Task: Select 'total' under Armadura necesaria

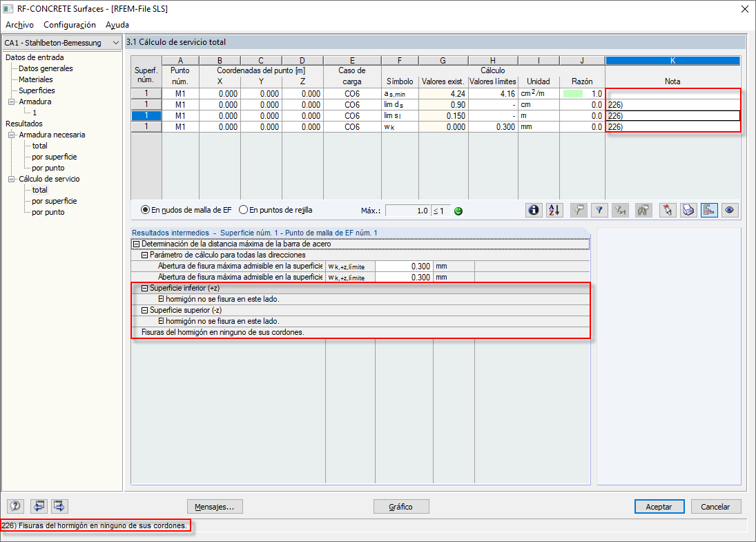Action: tap(39, 146)
